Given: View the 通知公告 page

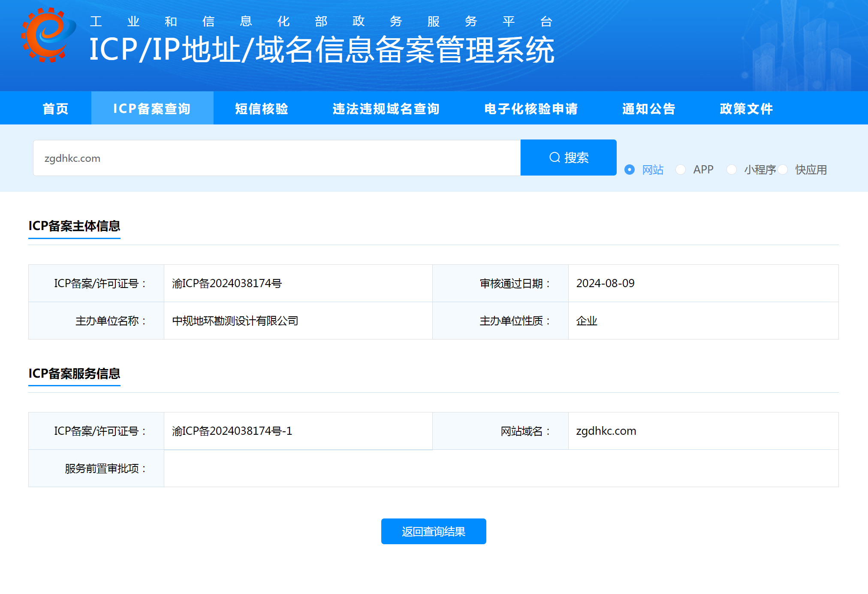Looking at the screenshot, I should 649,109.
